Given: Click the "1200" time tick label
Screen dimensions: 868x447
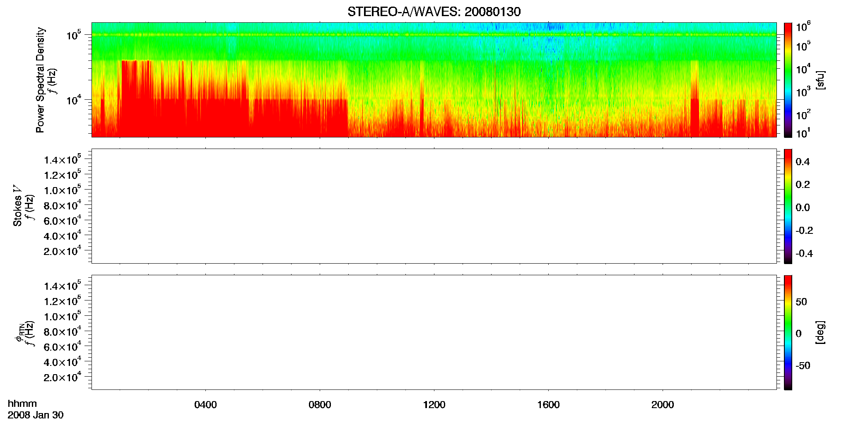Looking at the screenshot, I should click(x=434, y=405).
